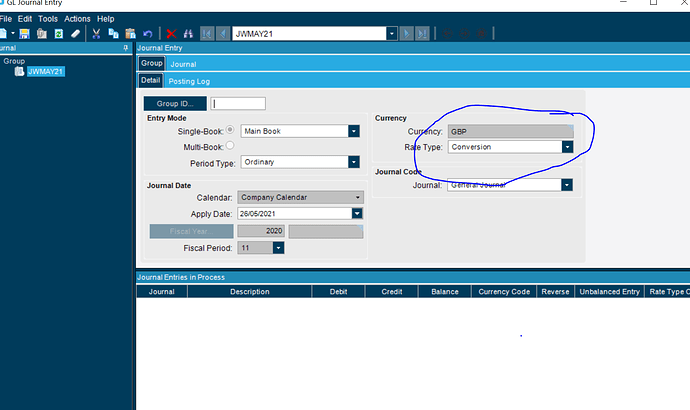Click the clipboard icon beside the Save icon

(x=42, y=33)
